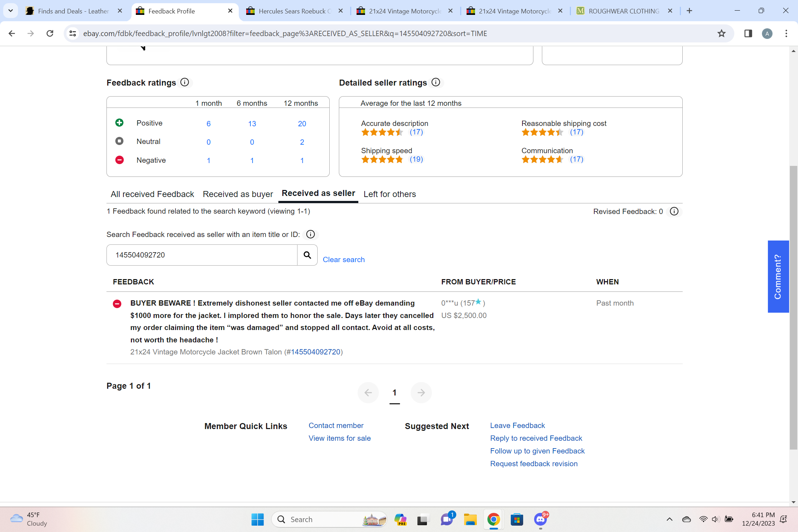The width and height of the screenshot is (798, 532).
Task: Click the Feedback ratings info icon
Action: [185, 82]
